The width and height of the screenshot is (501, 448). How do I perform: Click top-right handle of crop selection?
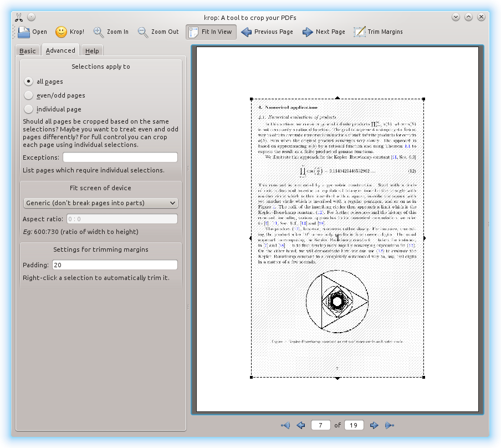coord(424,99)
